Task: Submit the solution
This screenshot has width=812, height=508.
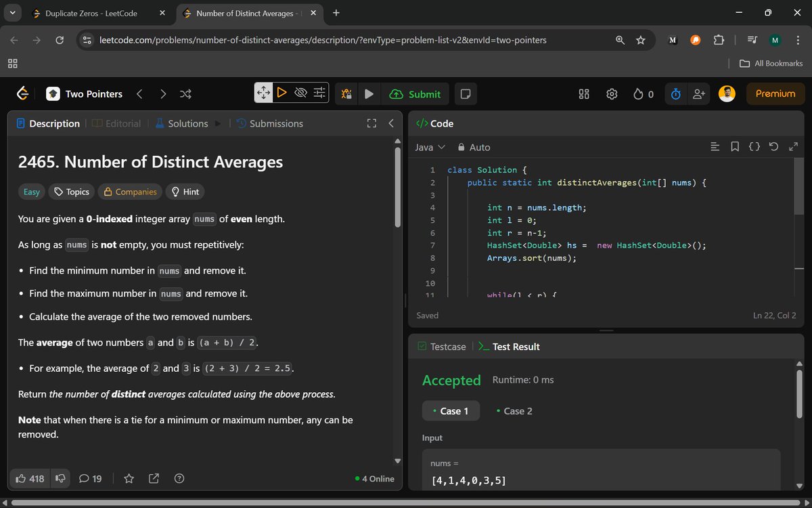Action: coord(415,94)
